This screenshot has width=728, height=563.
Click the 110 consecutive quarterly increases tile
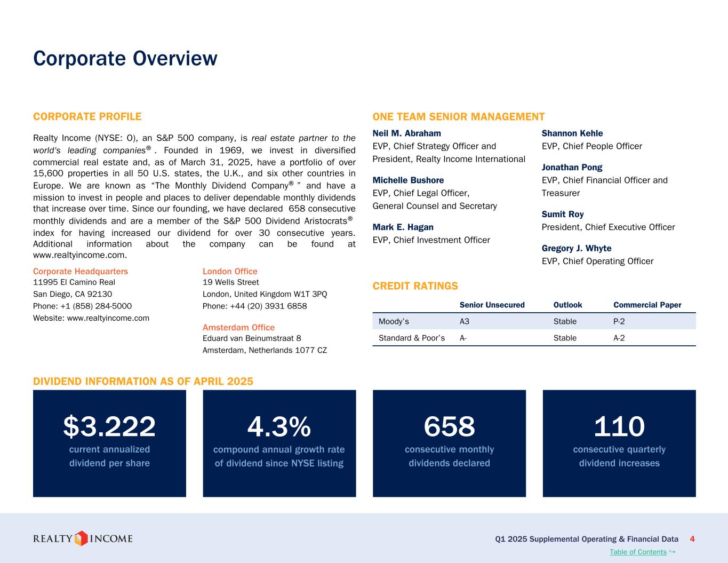pyautogui.click(x=619, y=443)
